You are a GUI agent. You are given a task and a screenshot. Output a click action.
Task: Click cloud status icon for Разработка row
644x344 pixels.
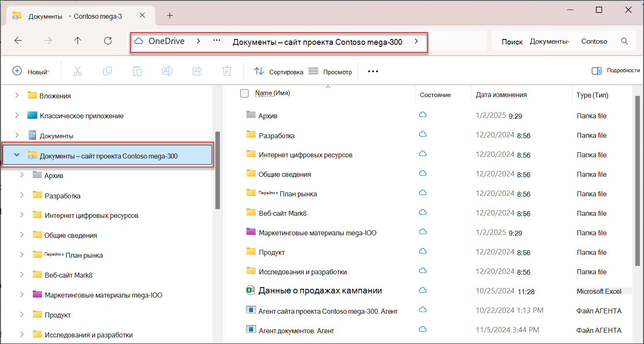click(x=423, y=134)
